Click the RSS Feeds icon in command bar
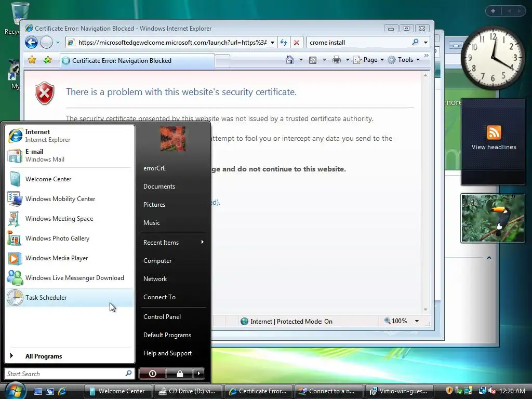The image size is (532, 399). (313, 60)
